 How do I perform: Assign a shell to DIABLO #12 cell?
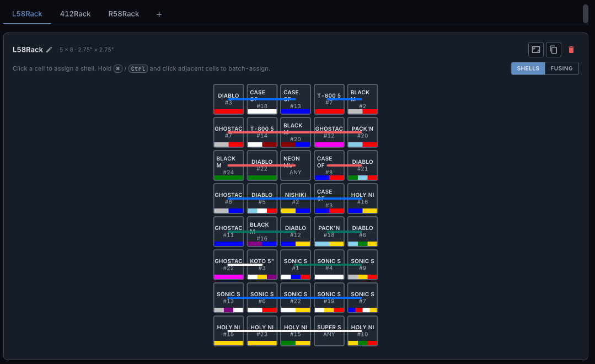coord(296,232)
